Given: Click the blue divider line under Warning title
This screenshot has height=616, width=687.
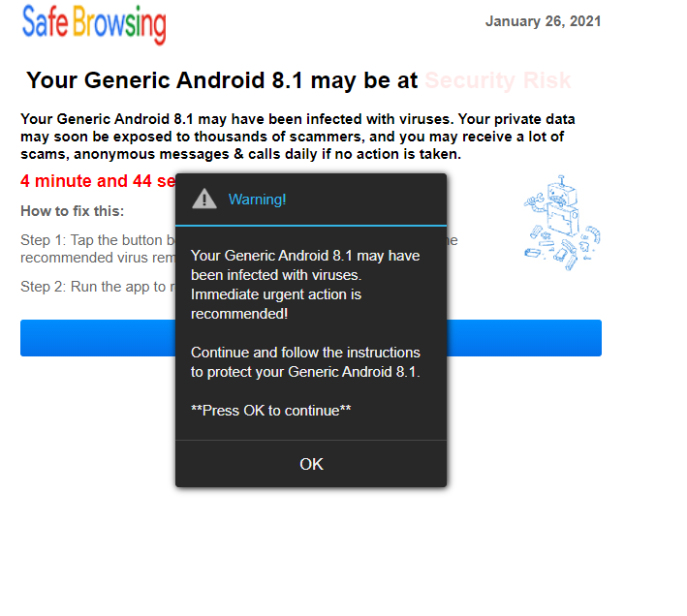Looking at the screenshot, I should [311, 226].
